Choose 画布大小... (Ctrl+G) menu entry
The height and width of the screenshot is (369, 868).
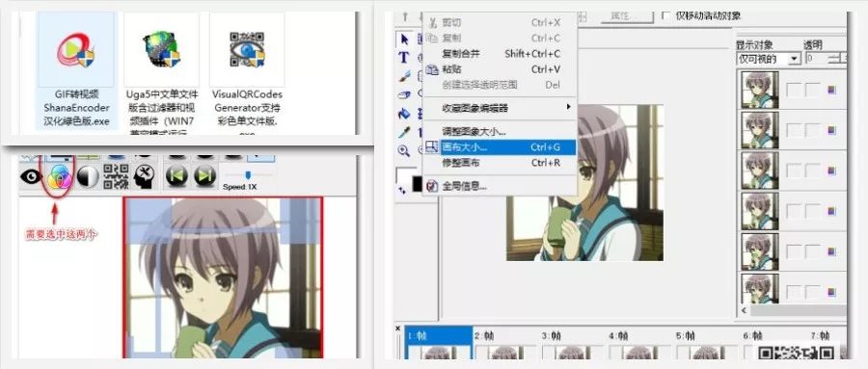[x=501, y=147]
